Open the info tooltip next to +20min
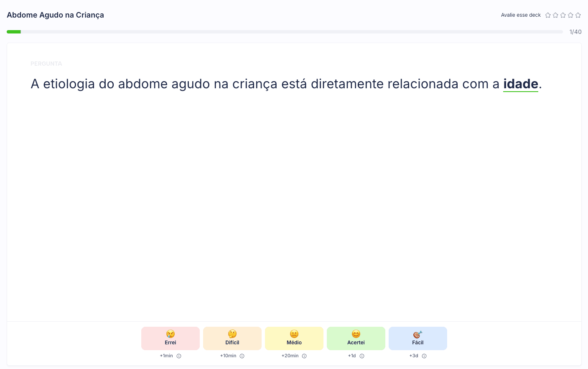588x369 pixels. [304, 356]
